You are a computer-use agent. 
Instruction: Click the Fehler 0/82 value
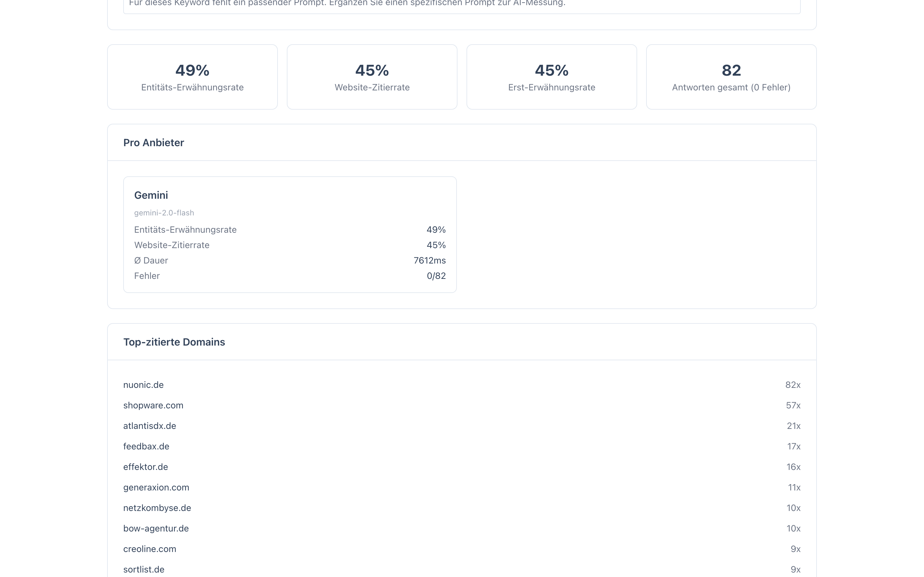click(436, 276)
